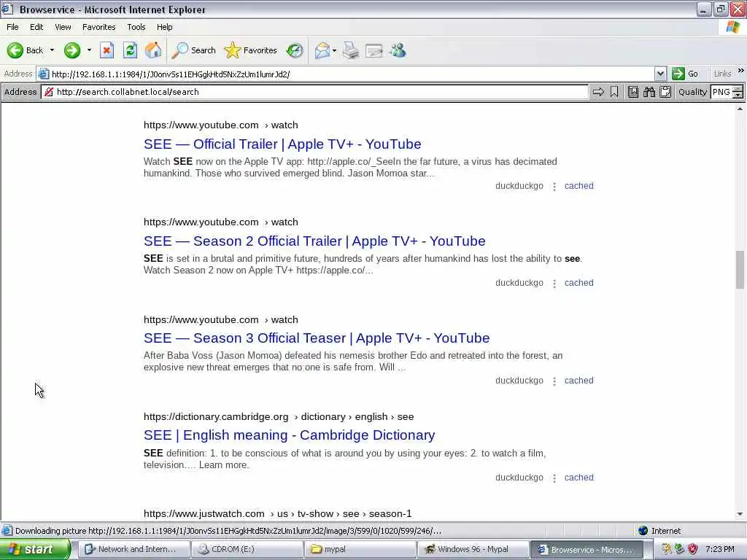Expand the Links toolbar chevron
The image size is (747, 560).
pos(740,71)
